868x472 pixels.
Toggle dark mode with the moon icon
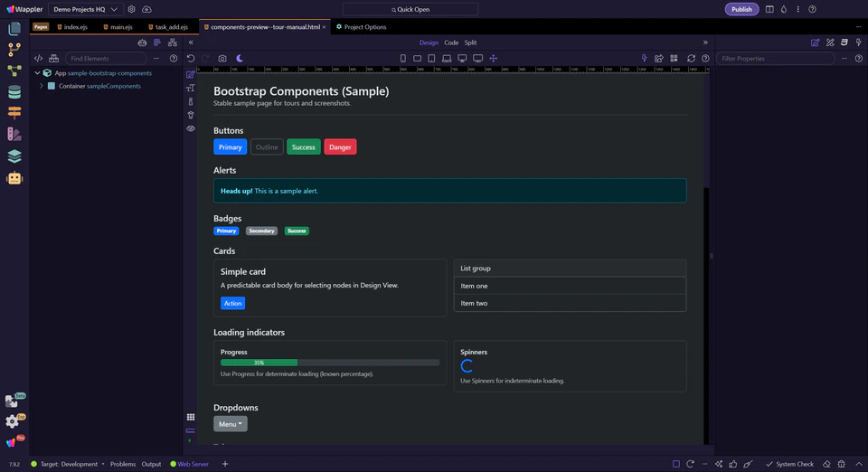coord(240,58)
